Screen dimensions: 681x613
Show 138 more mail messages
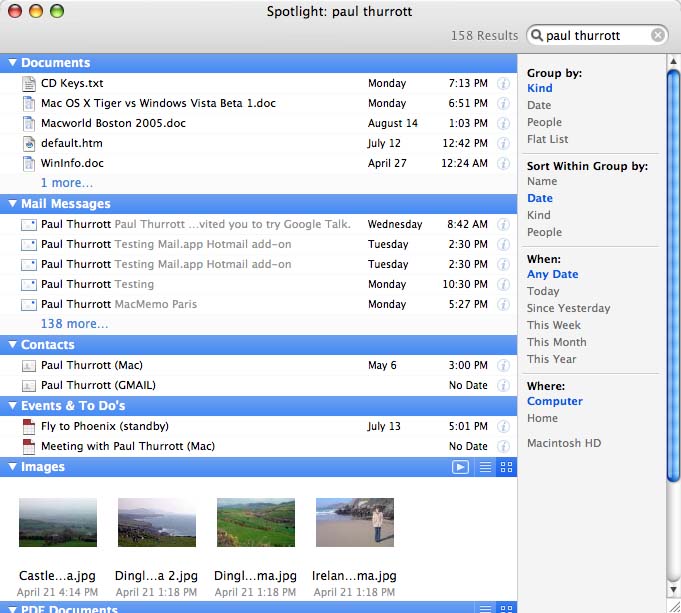(74, 324)
